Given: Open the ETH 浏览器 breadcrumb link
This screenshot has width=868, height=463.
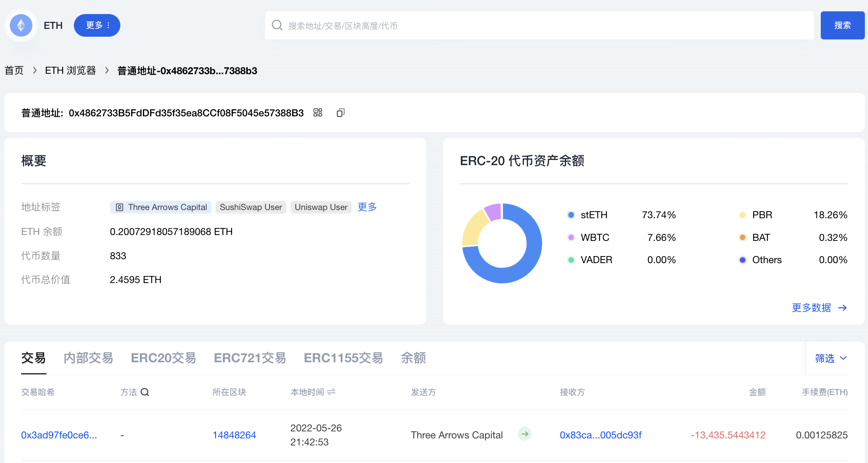Looking at the screenshot, I should 70,71.
